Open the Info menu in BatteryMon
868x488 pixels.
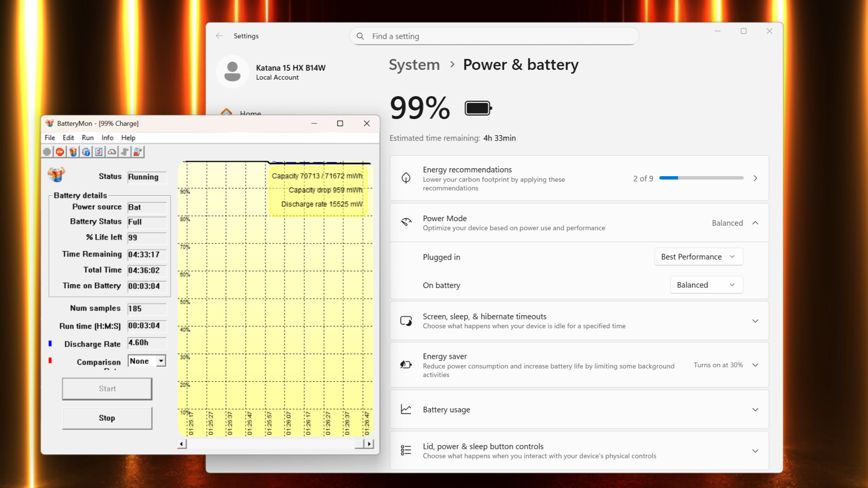(107, 138)
